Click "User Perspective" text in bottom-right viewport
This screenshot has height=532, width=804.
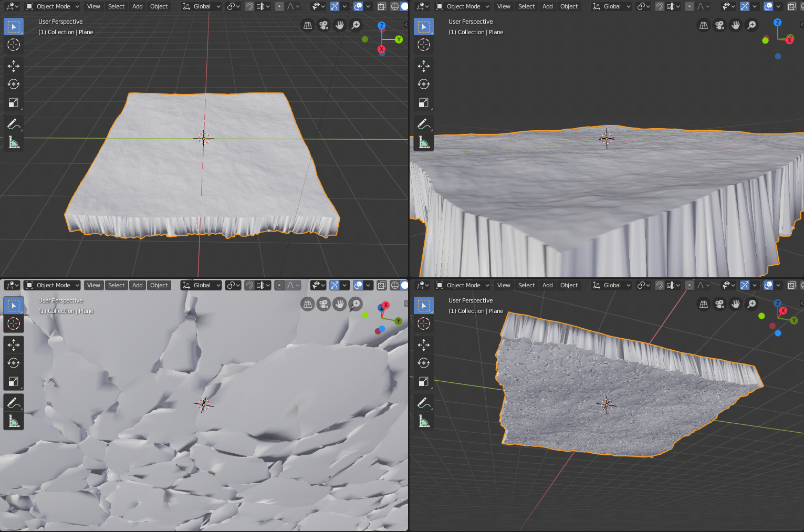tap(471, 300)
